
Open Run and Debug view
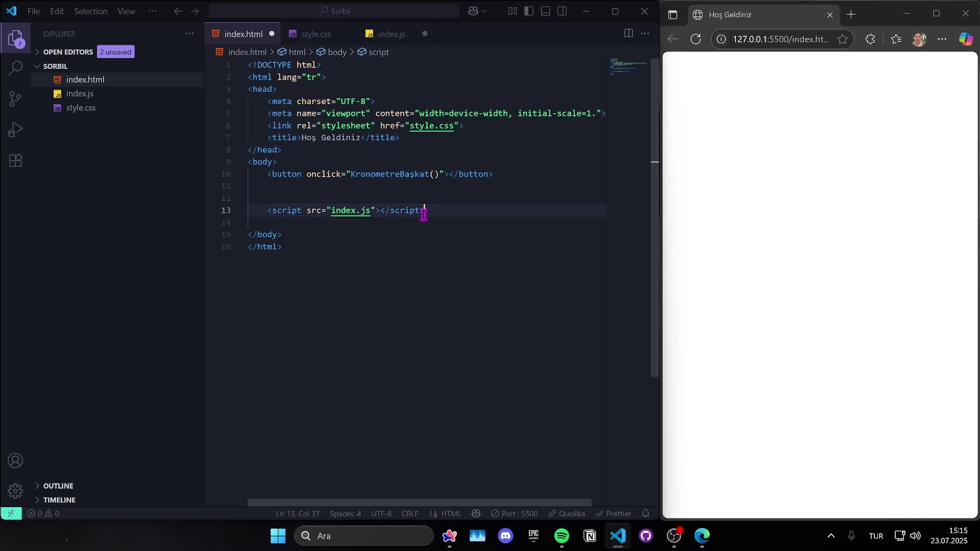click(x=15, y=130)
